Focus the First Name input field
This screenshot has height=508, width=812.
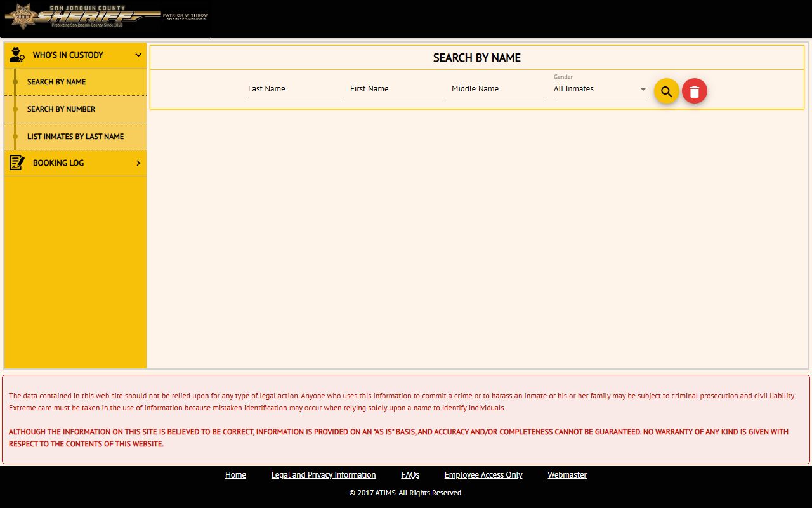tap(398, 89)
